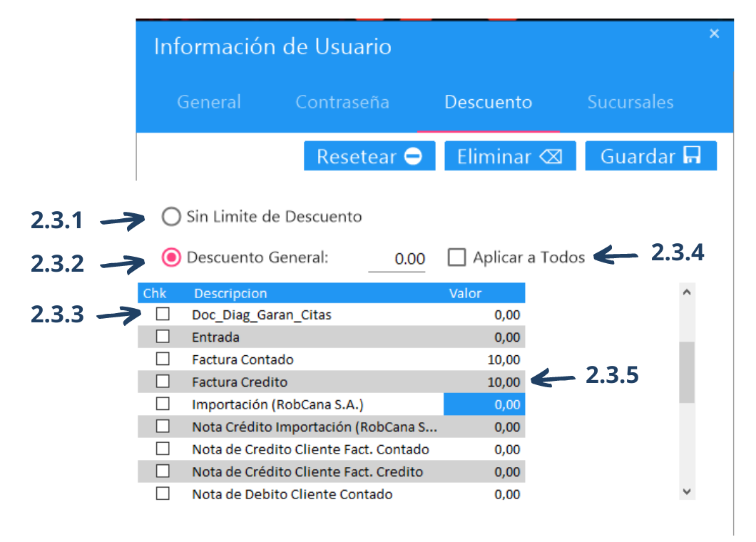Go to the Sucursales tab

[x=630, y=102]
